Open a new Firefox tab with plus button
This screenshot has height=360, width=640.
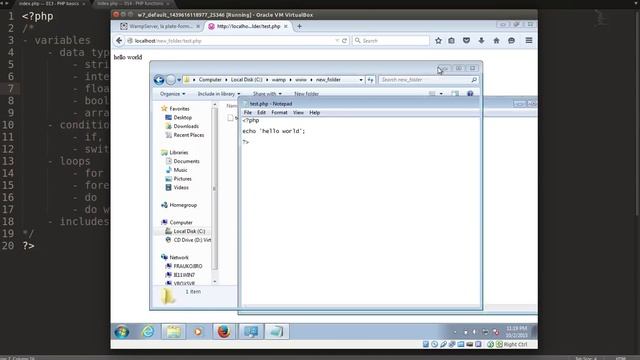[299, 27]
